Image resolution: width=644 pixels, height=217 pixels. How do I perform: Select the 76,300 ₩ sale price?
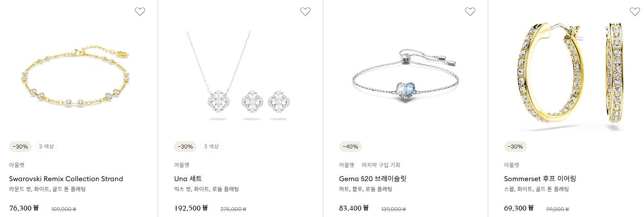[24, 208]
